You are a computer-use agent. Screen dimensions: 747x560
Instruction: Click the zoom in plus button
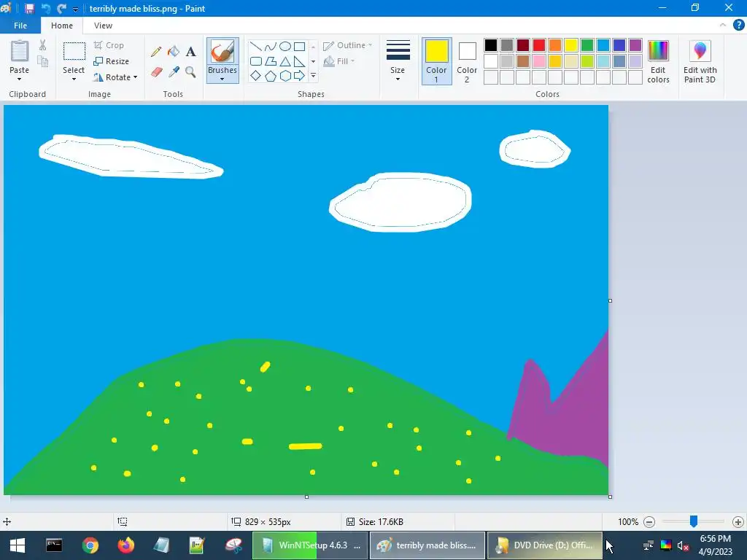pyautogui.click(x=738, y=522)
